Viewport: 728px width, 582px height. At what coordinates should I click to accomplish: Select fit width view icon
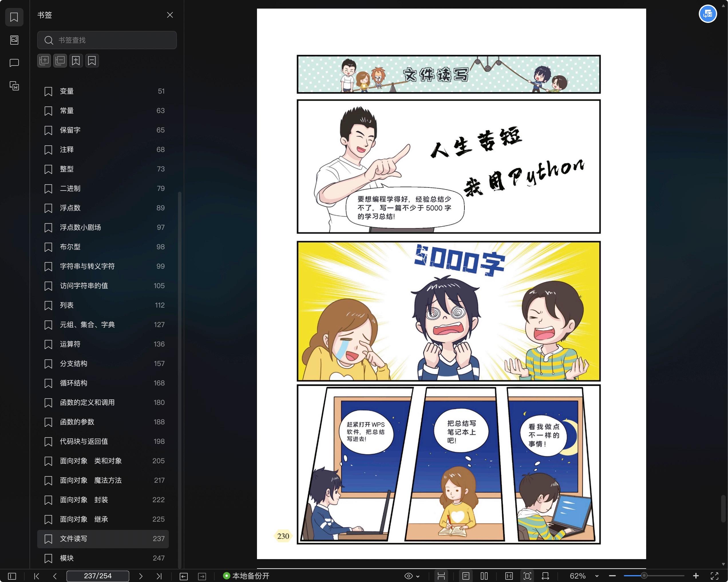[x=545, y=576]
